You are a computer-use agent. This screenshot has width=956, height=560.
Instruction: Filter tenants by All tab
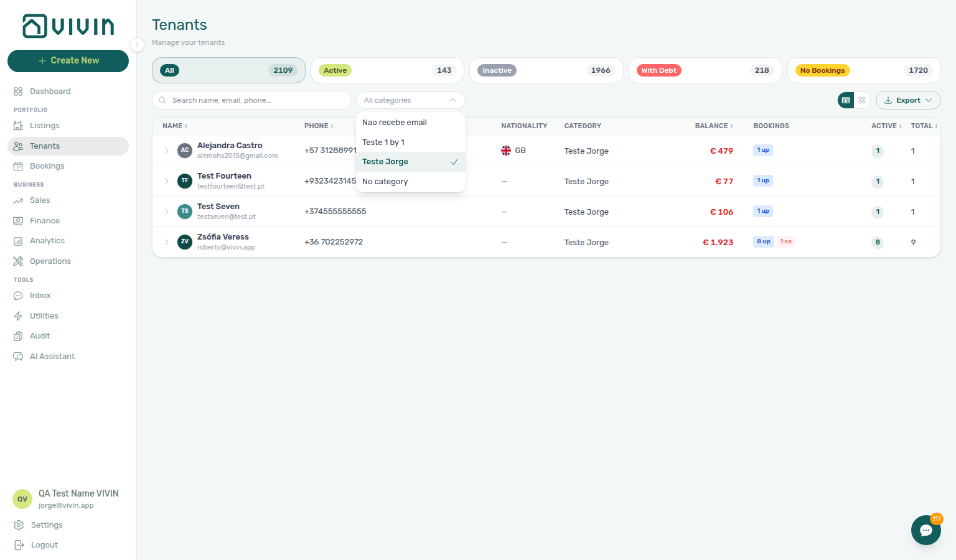[228, 70]
